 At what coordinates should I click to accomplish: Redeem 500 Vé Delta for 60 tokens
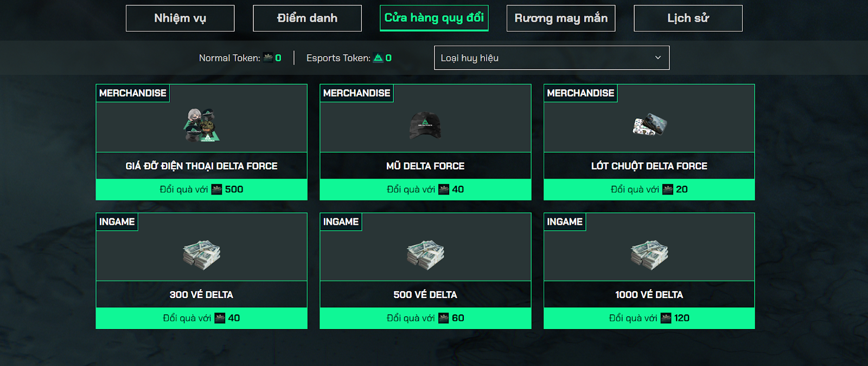click(425, 318)
